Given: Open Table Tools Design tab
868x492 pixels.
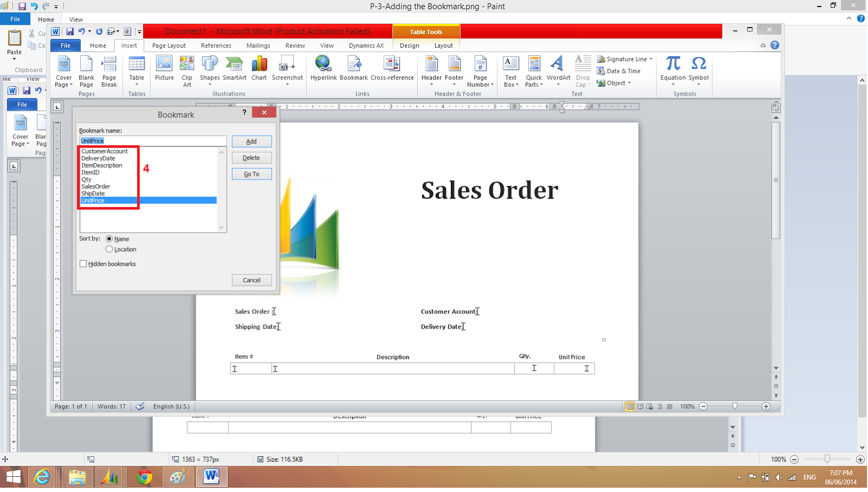Looking at the screenshot, I should tap(410, 46).
